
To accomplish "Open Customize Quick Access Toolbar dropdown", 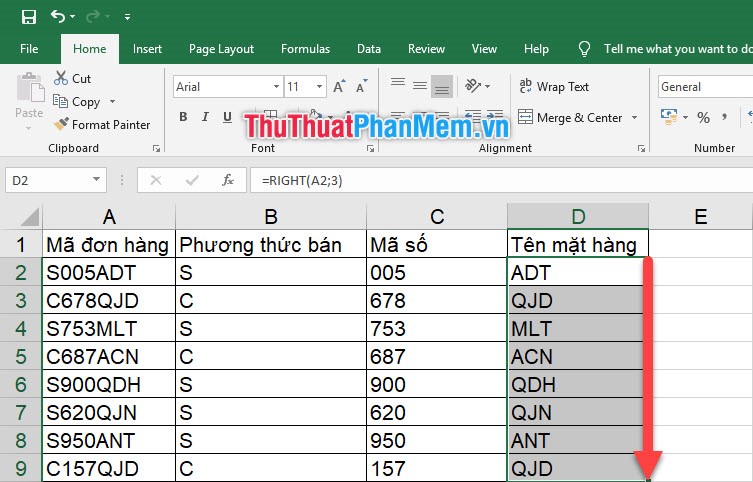I will point(127,17).
